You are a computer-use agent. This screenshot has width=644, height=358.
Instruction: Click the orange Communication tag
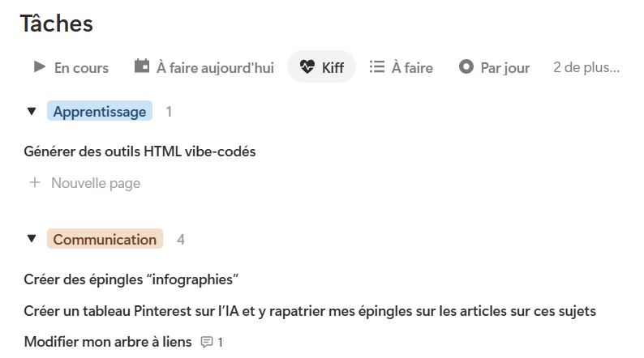(x=105, y=239)
